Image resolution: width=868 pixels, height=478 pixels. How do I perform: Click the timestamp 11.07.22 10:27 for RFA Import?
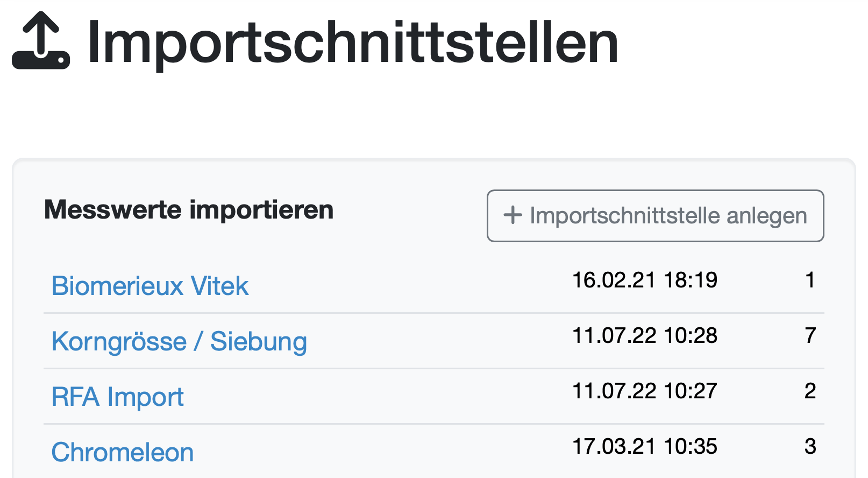point(645,390)
